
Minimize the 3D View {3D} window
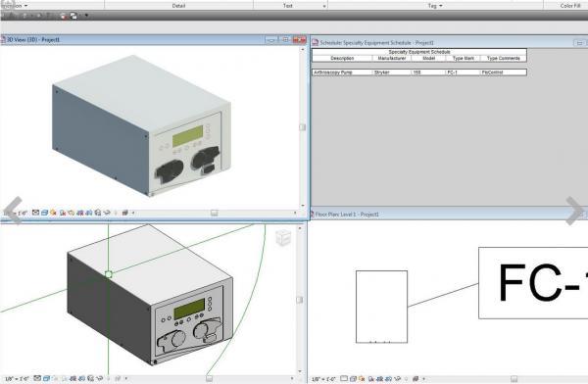click(x=270, y=39)
